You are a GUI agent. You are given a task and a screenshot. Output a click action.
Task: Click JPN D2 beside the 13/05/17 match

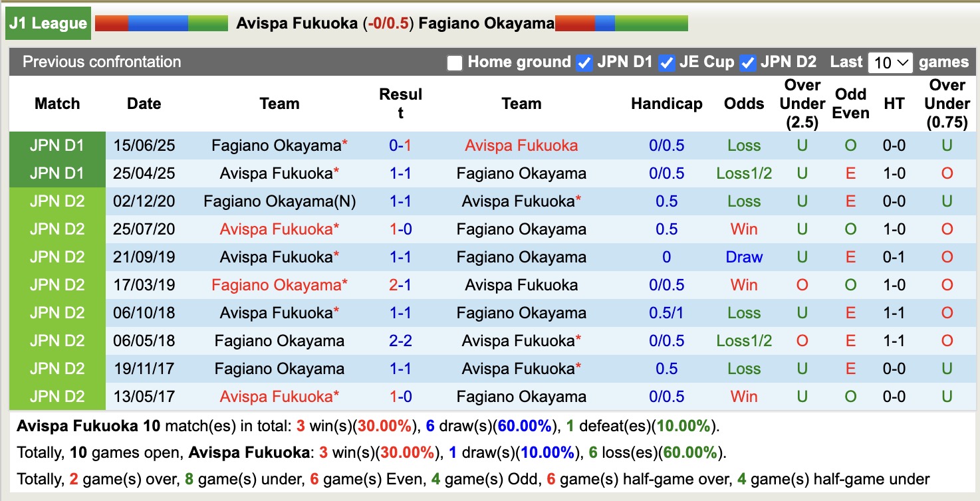(57, 396)
